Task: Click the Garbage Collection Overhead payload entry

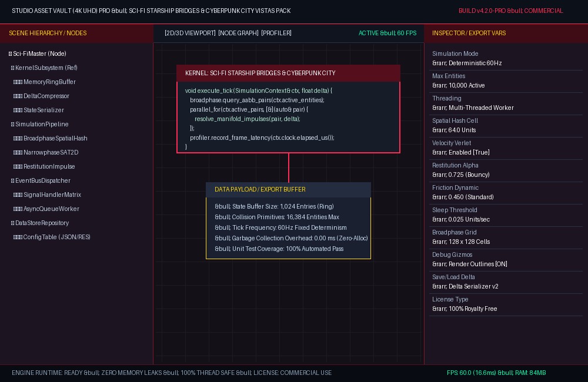Action: pos(291,238)
